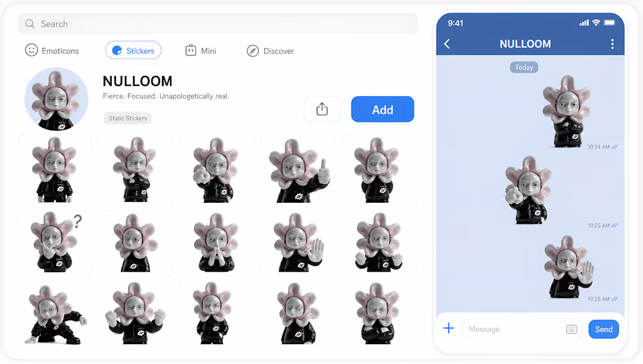Open the Discover tab

click(x=270, y=51)
